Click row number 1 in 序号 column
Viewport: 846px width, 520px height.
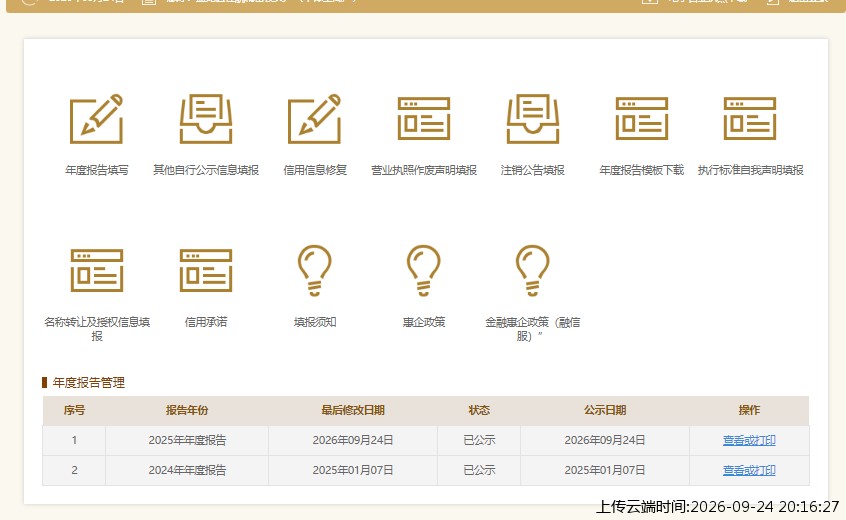point(74,440)
